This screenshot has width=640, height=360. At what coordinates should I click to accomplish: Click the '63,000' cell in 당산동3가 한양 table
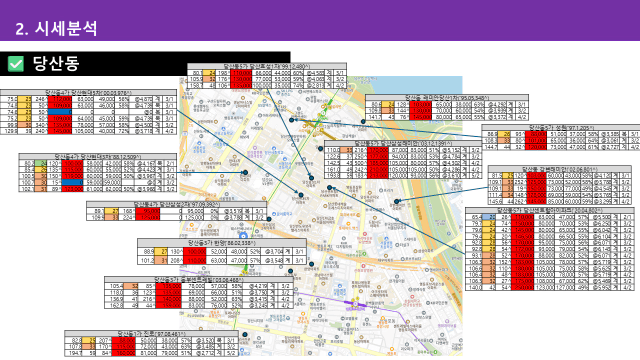click(x=217, y=260)
